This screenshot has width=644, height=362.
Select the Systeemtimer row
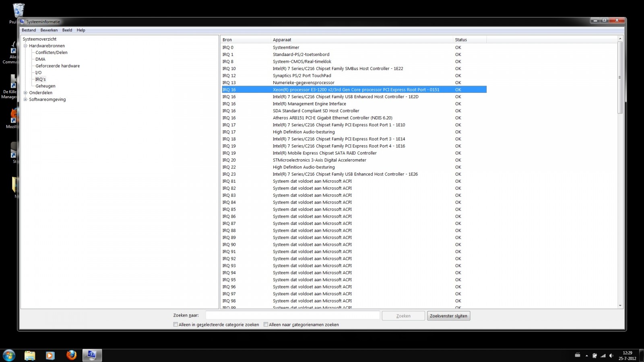354,47
